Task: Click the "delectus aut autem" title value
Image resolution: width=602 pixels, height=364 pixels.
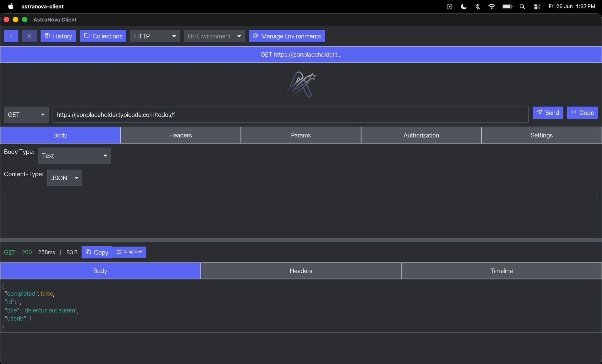Action: 50,310
